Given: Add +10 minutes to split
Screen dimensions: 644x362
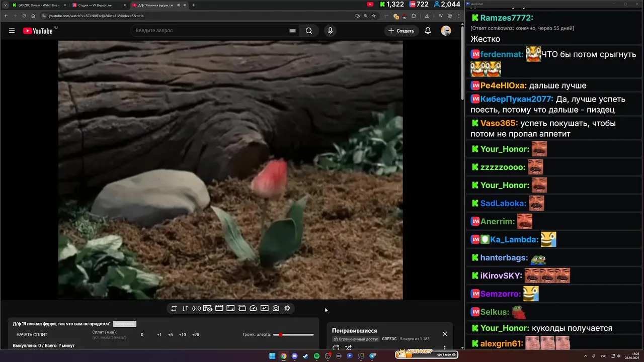Looking at the screenshot, I should 182,335.
